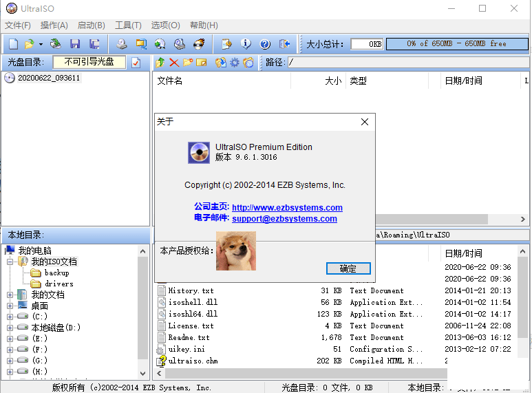Click the New Folder icon in disc toolbar
Screen dimensions: 532x393
click(x=188, y=63)
